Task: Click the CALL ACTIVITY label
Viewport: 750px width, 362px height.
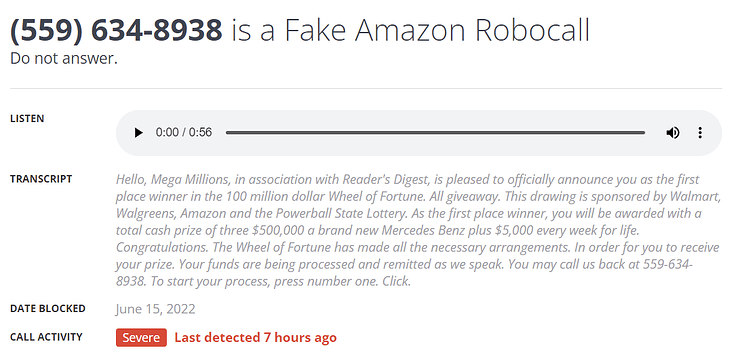Action: [46, 337]
